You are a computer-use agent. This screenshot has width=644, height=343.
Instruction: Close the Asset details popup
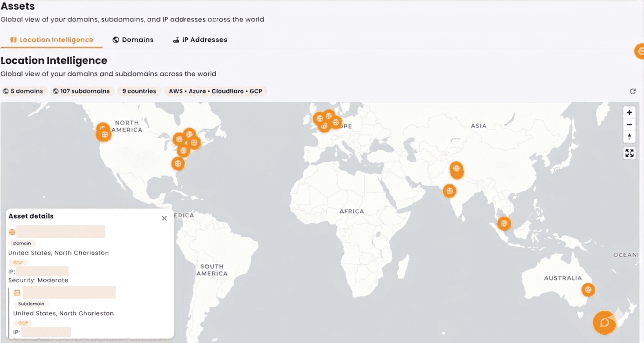[164, 218]
